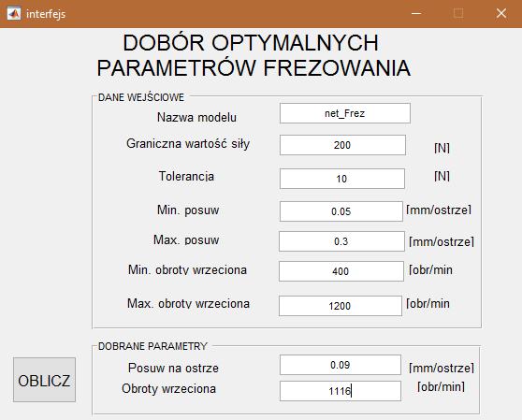Select the Max. posuw input field
This screenshot has height=420, width=522.
pyautogui.click(x=341, y=241)
